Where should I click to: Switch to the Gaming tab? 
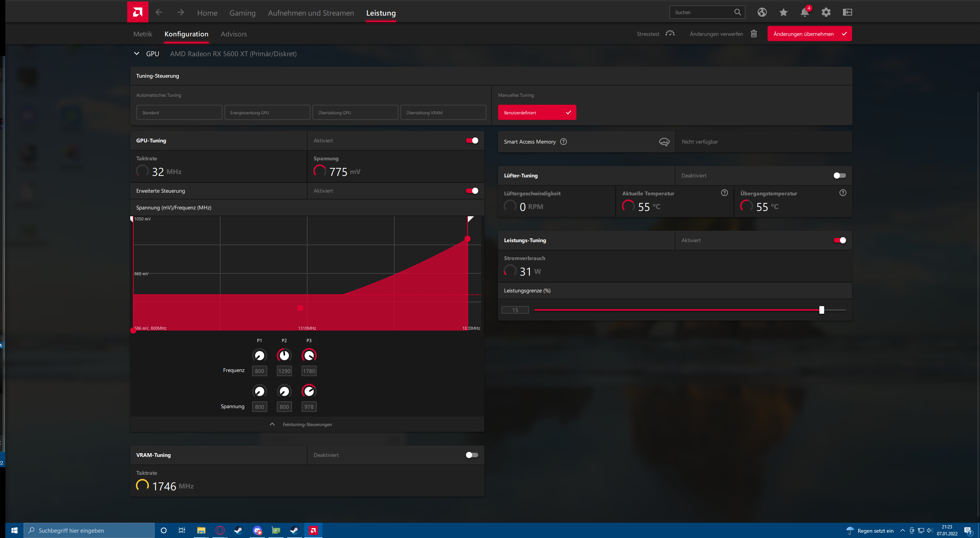click(x=242, y=13)
